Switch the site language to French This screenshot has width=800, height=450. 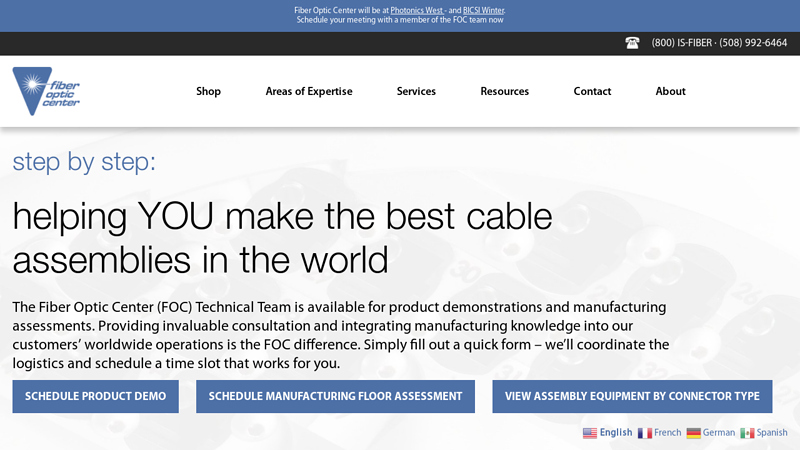click(x=667, y=433)
